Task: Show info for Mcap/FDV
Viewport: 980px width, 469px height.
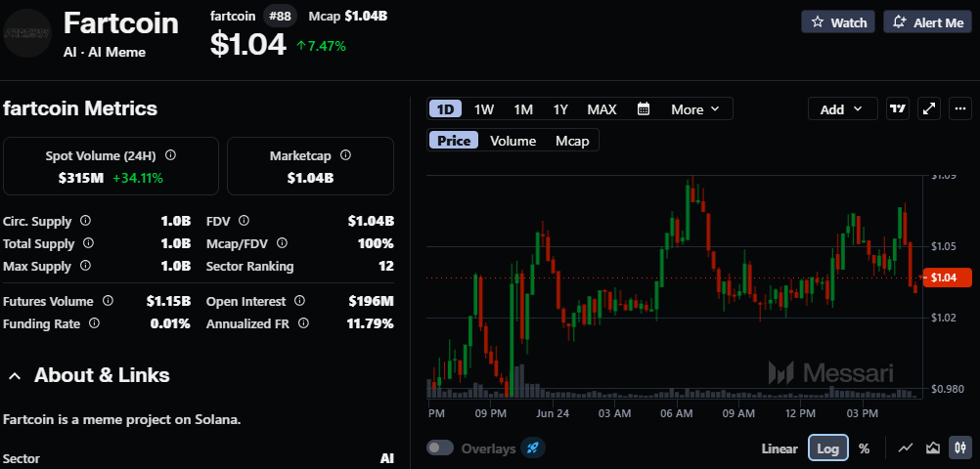Action: 282,243
